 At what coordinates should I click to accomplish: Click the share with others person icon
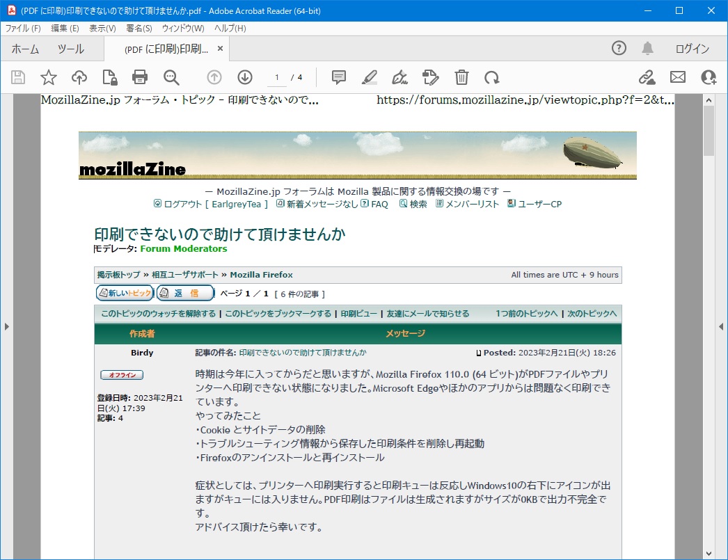coord(709,77)
